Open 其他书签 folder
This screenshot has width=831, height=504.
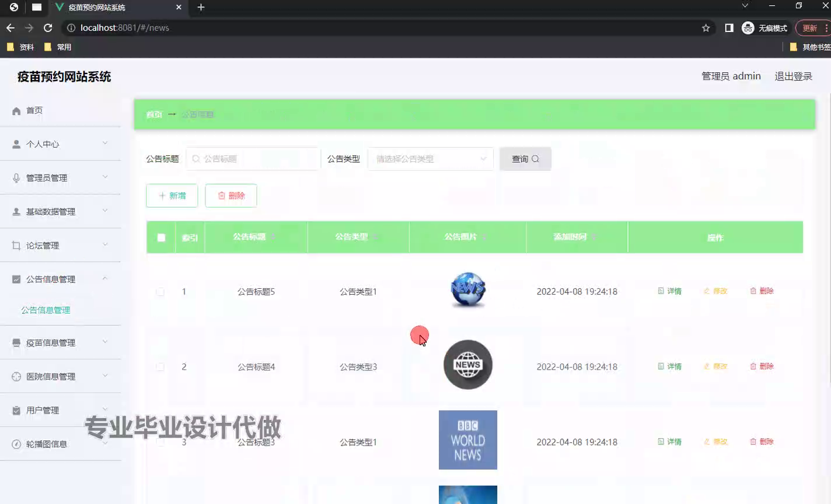click(810, 47)
